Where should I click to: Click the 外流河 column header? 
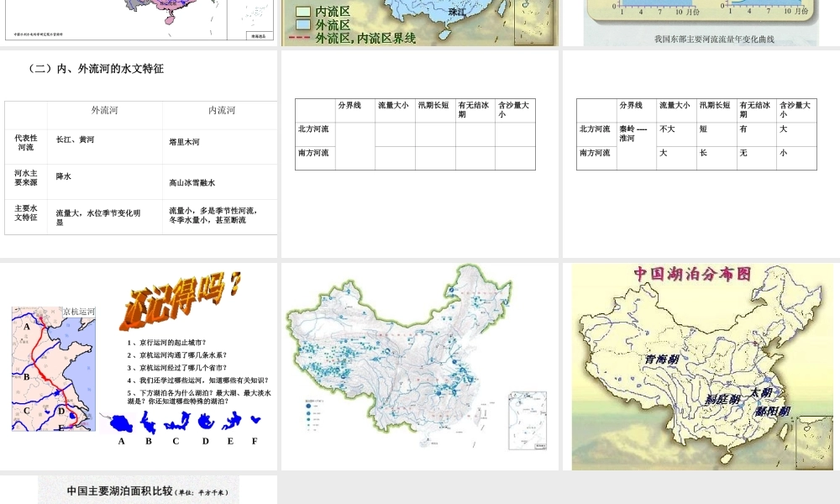[104, 110]
